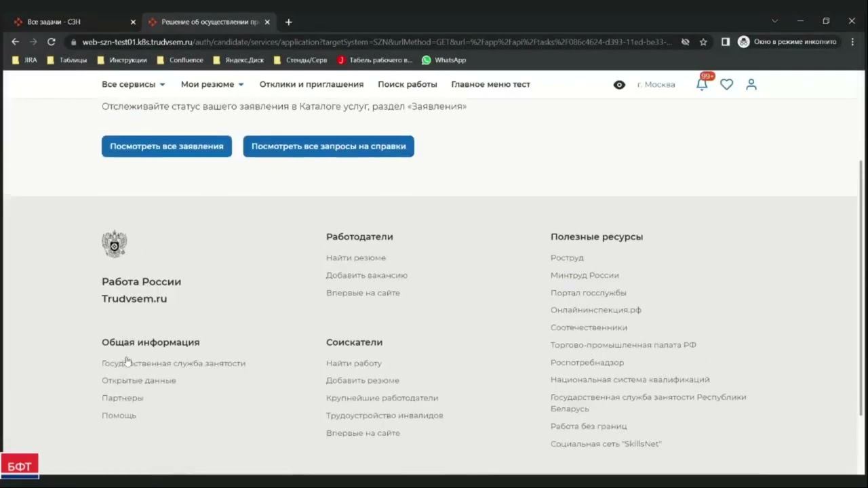
Task: Click 'Посмотреть все запросы на справки' button
Action: (x=329, y=146)
